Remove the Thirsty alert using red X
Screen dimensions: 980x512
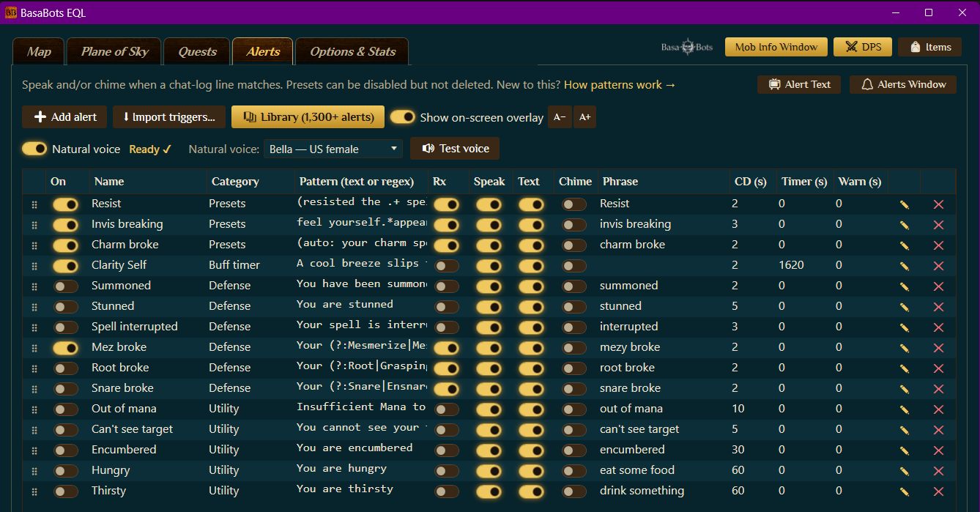(x=938, y=491)
